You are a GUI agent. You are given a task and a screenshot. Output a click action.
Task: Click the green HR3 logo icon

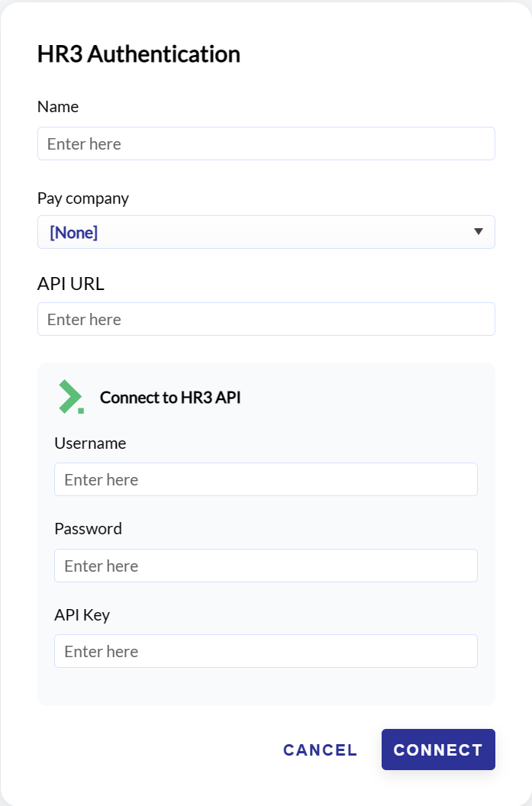[72, 397]
